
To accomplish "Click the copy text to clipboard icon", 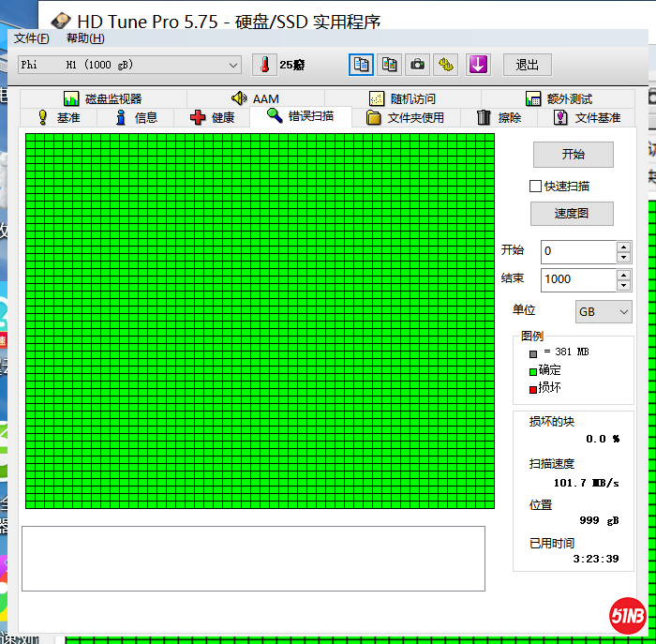I will (x=361, y=65).
